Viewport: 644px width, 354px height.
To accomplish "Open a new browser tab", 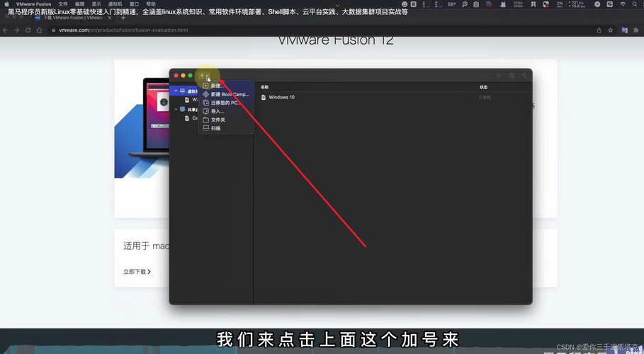I will click(123, 18).
